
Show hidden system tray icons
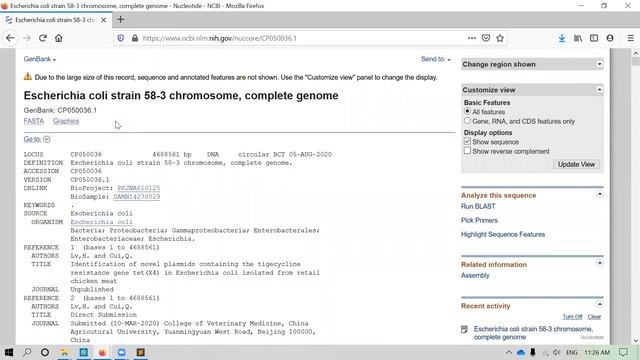(509, 352)
